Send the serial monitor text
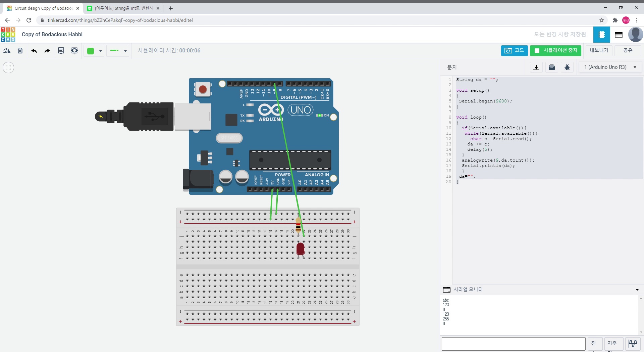This screenshot has width=644, height=352. [x=595, y=344]
